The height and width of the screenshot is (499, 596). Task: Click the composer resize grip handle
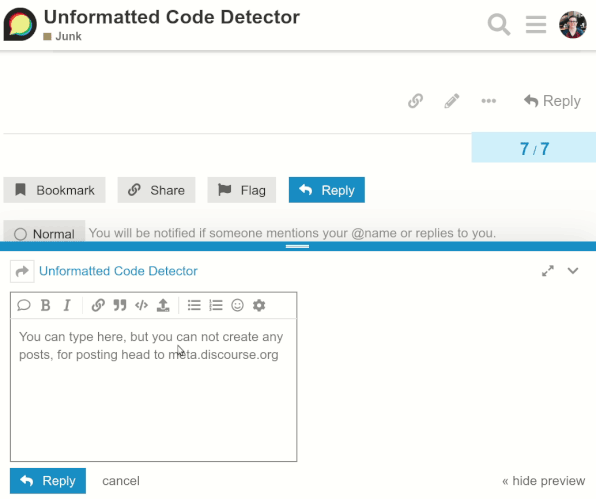[x=297, y=246]
